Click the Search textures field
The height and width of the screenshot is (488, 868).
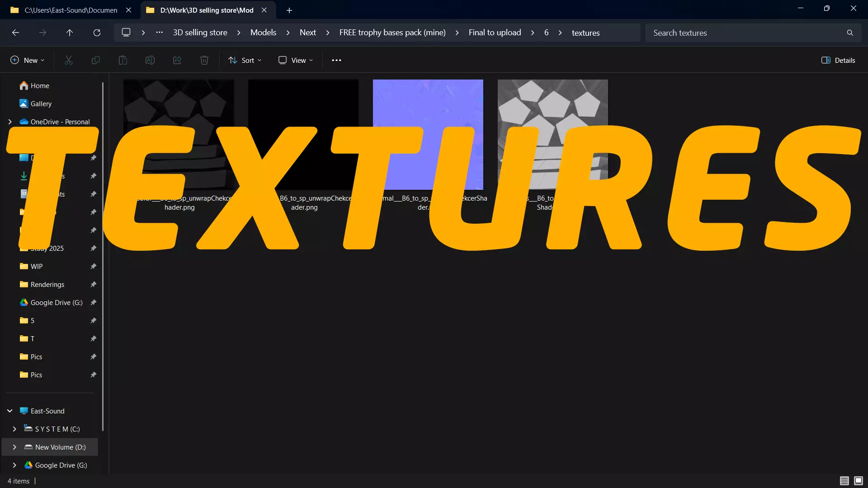click(x=746, y=33)
